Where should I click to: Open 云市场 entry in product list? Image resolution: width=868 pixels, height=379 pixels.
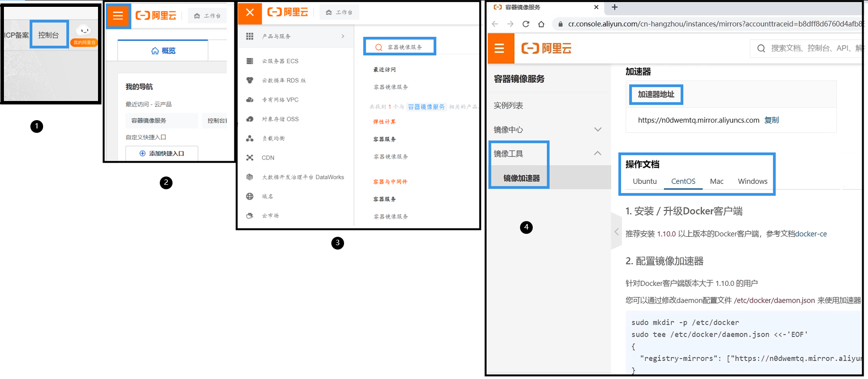coord(270,216)
